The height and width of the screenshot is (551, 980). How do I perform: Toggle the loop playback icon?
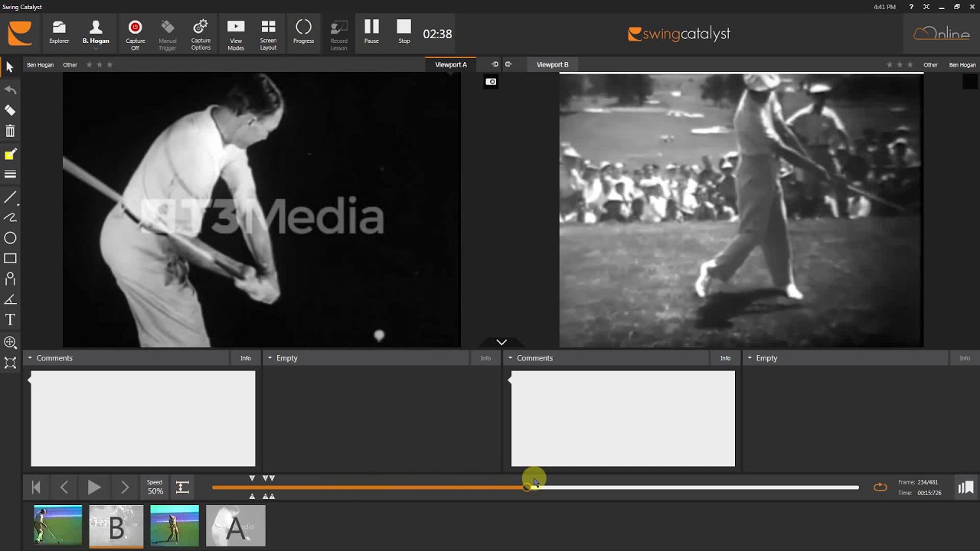tap(880, 487)
